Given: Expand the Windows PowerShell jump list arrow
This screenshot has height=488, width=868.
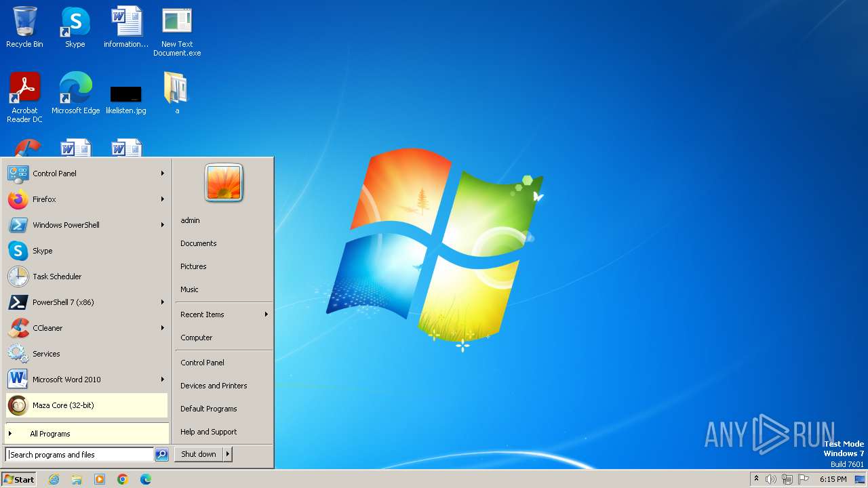Looking at the screenshot, I should [163, 225].
